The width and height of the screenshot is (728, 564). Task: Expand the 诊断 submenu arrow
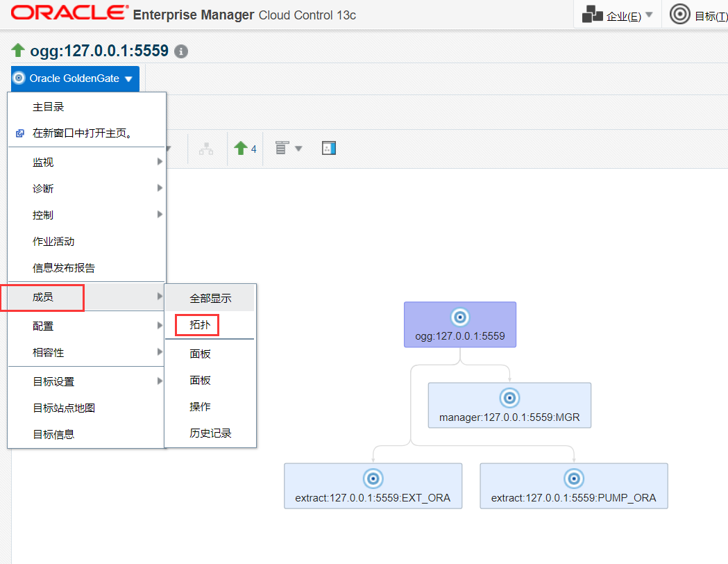coord(160,188)
